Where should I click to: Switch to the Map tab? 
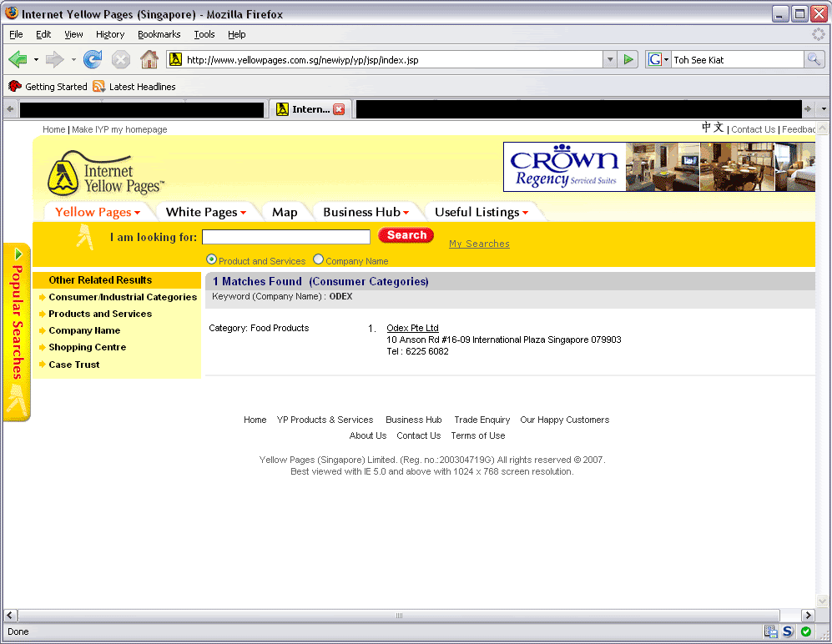click(285, 212)
